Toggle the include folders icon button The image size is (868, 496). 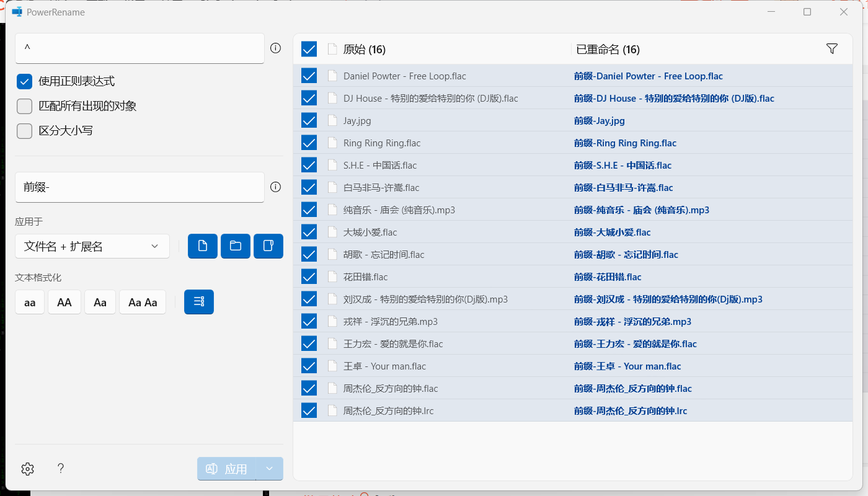pyautogui.click(x=236, y=246)
